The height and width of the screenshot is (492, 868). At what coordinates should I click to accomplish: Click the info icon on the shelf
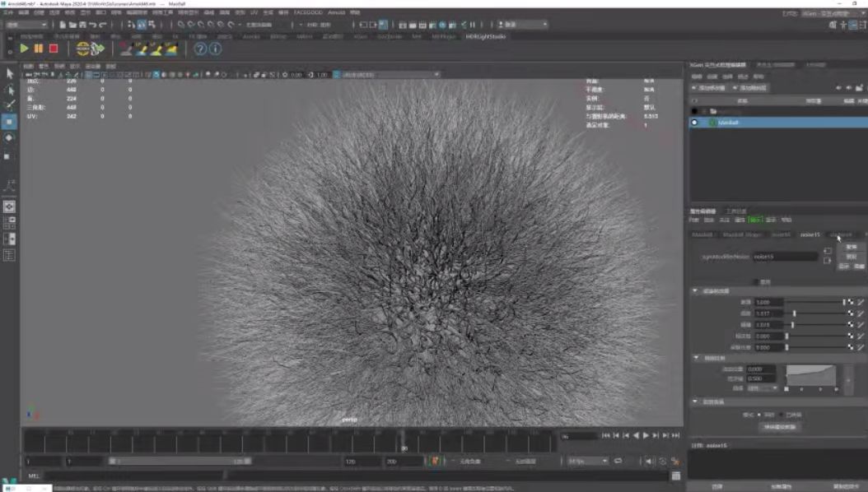tap(215, 49)
